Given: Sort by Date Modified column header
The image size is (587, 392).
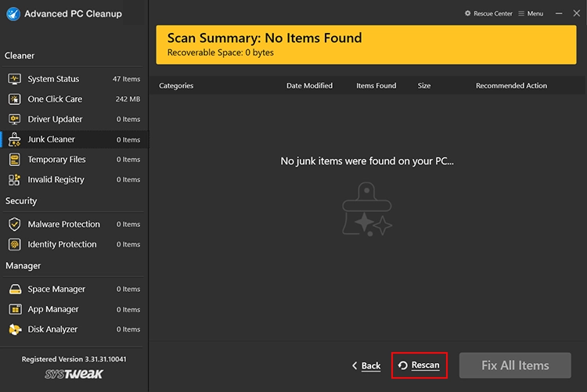Looking at the screenshot, I should (309, 86).
